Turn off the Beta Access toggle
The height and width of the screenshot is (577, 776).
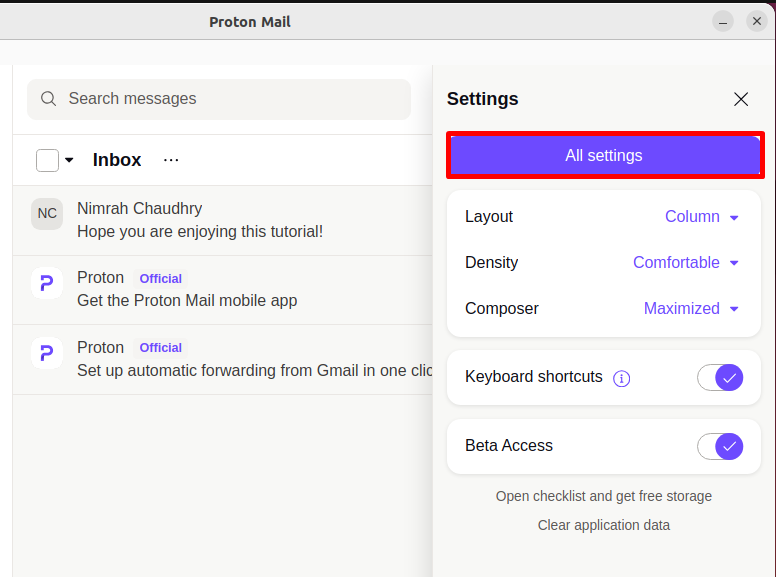coord(720,446)
